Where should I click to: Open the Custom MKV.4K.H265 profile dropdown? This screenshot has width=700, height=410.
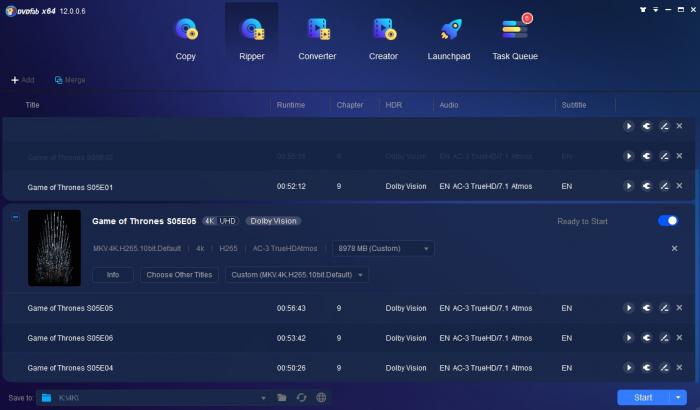(297, 275)
